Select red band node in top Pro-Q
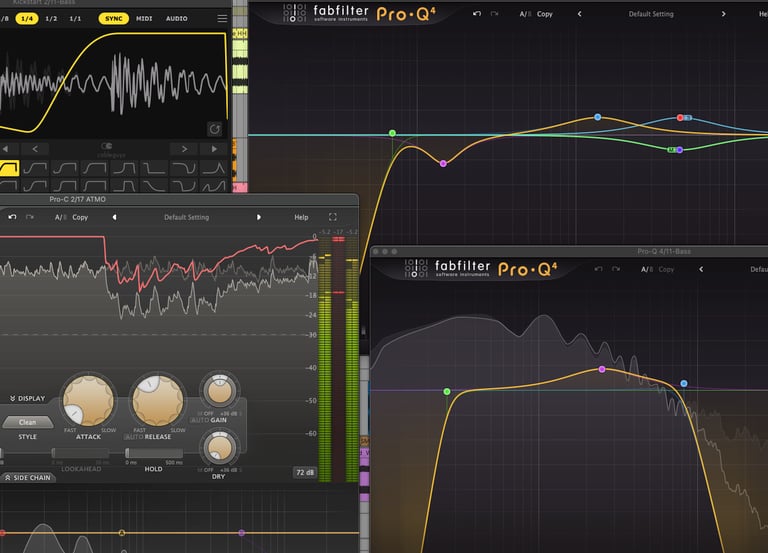Image resolution: width=768 pixels, height=553 pixels. (680, 118)
